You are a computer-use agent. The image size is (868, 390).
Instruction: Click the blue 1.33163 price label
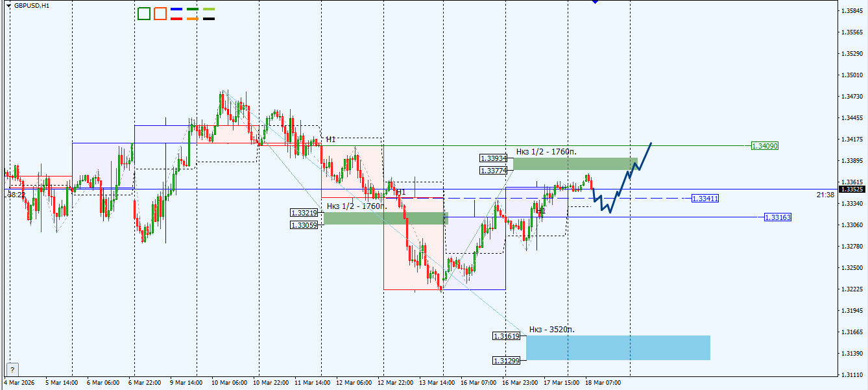[x=778, y=217]
